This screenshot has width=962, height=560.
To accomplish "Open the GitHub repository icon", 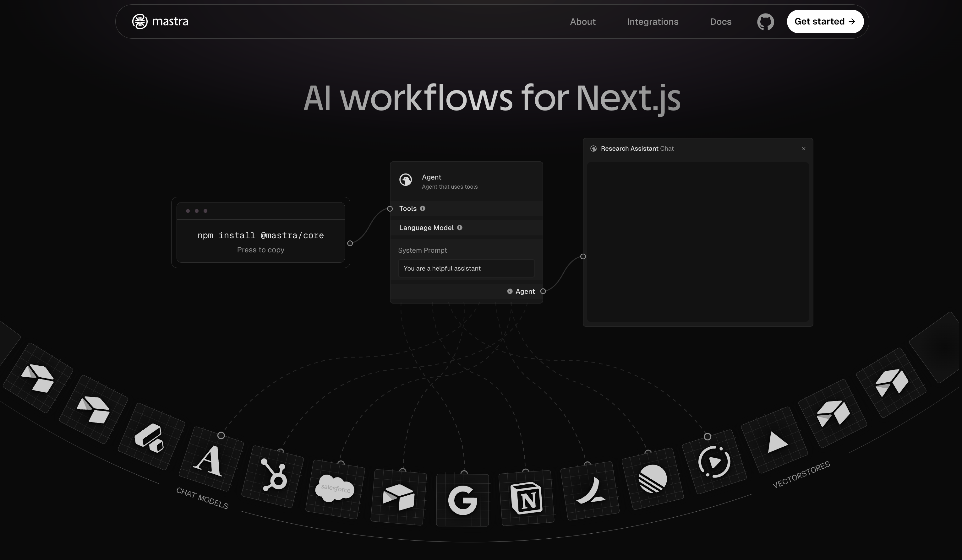I will tap(765, 22).
